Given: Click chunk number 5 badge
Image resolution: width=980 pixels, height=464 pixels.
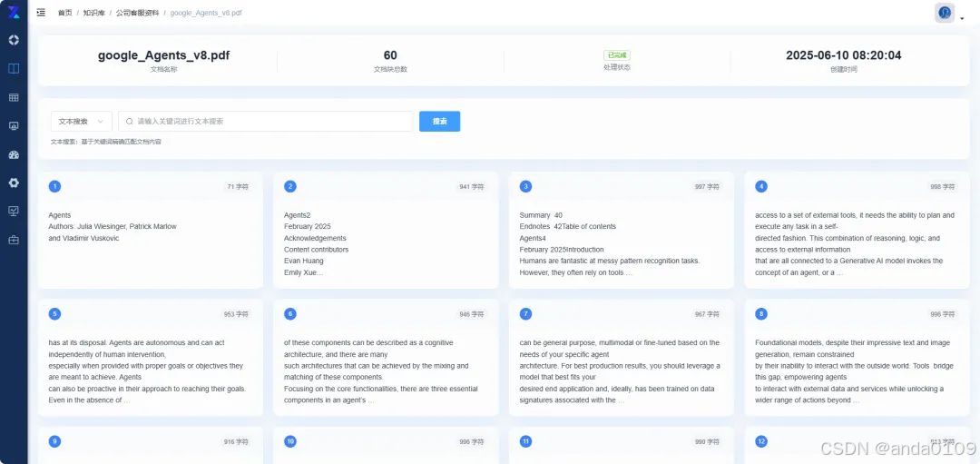Looking at the screenshot, I should [x=55, y=314].
